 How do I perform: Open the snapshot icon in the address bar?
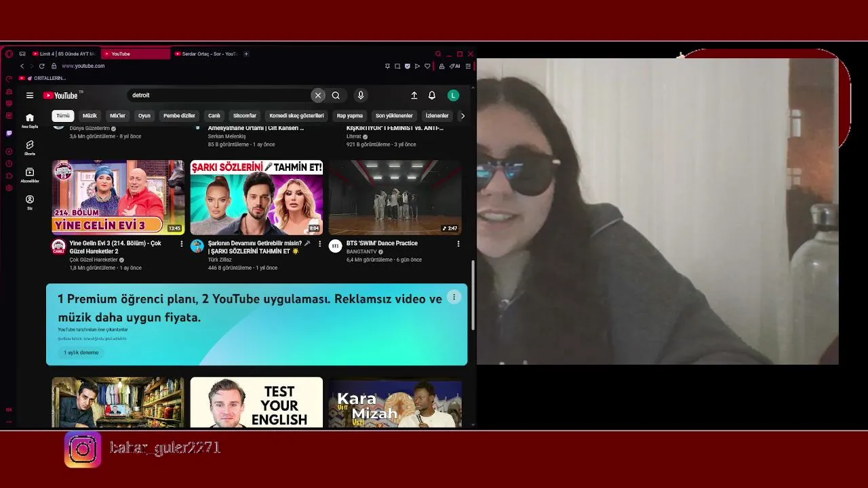(x=397, y=66)
